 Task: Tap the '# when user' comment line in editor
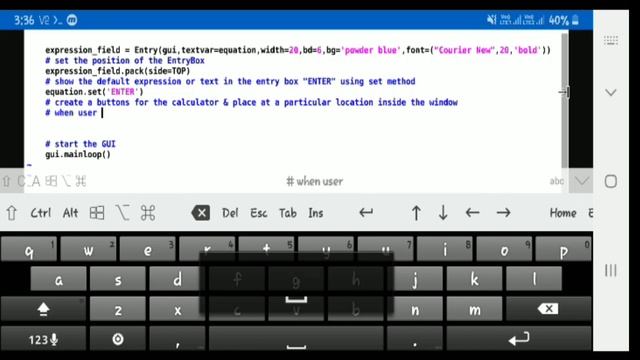[71, 113]
